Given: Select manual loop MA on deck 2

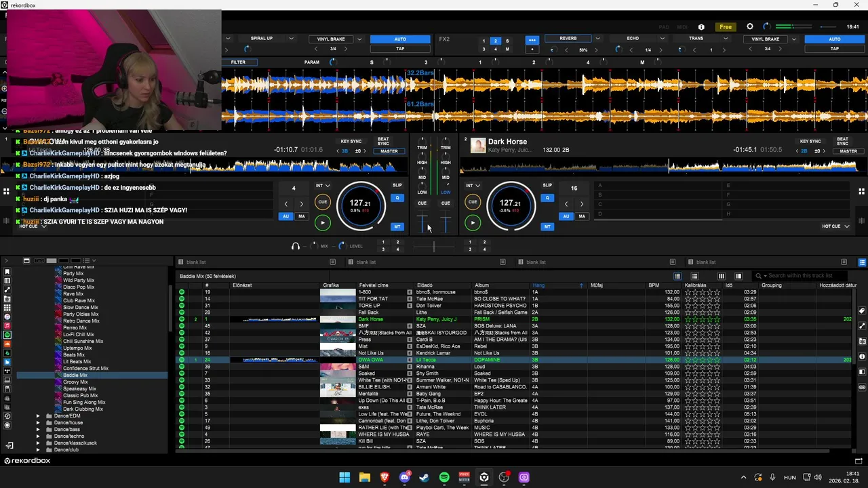Looking at the screenshot, I should (x=582, y=216).
